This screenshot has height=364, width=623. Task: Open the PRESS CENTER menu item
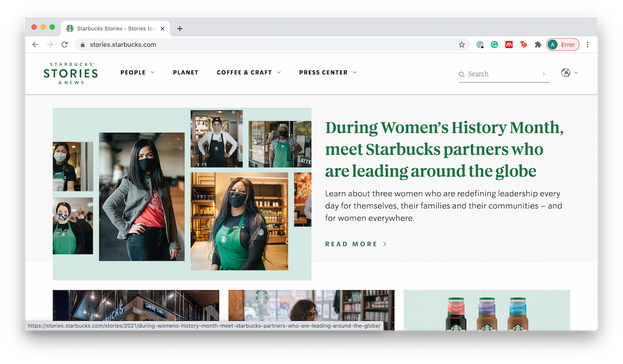click(x=327, y=72)
